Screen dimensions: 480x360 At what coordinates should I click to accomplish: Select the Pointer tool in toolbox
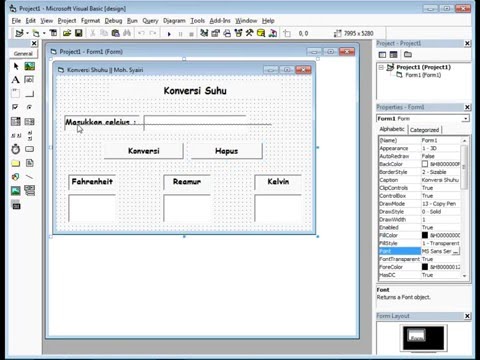[x=16, y=66]
